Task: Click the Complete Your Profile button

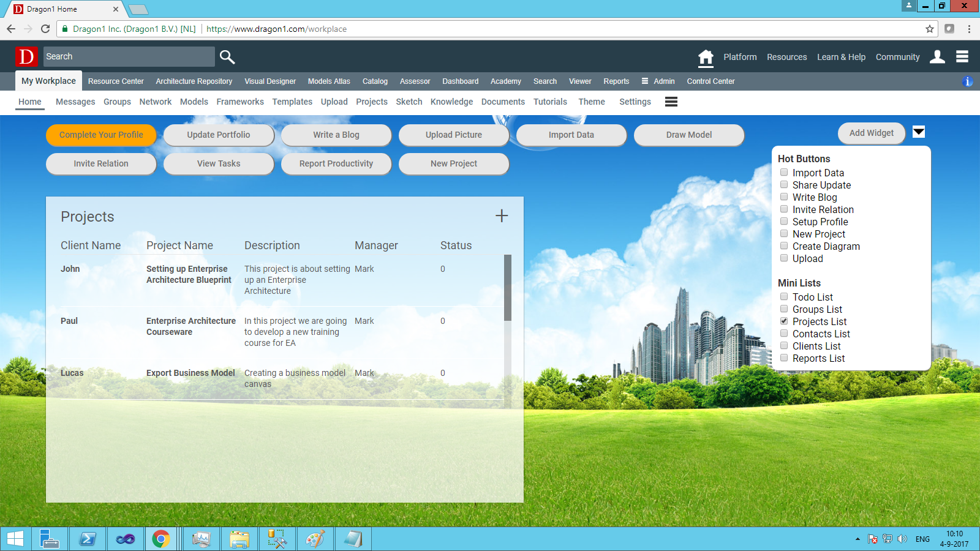Action: click(x=101, y=135)
